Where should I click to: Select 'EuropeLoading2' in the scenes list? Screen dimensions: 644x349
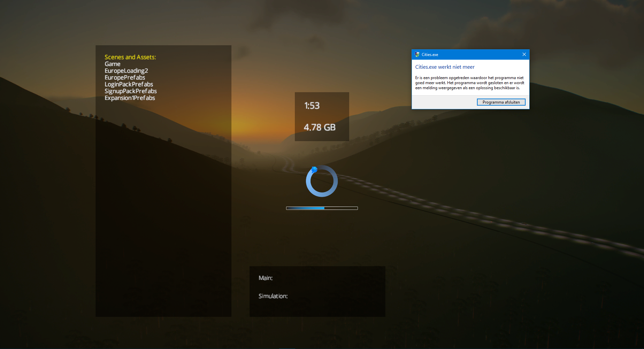tap(126, 71)
